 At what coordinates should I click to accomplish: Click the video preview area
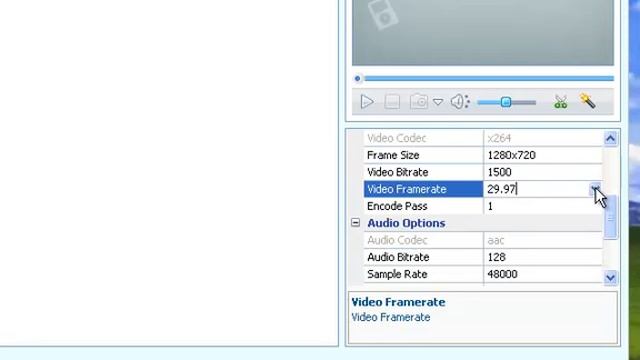[483, 33]
